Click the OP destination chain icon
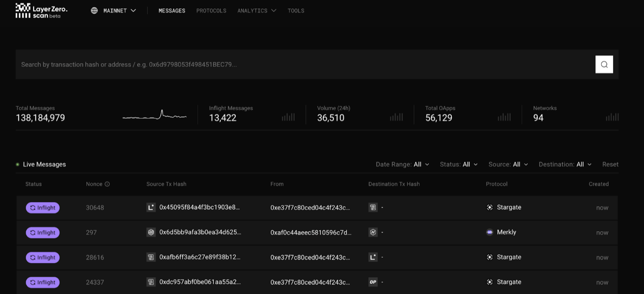644x294 pixels. (x=373, y=282)
